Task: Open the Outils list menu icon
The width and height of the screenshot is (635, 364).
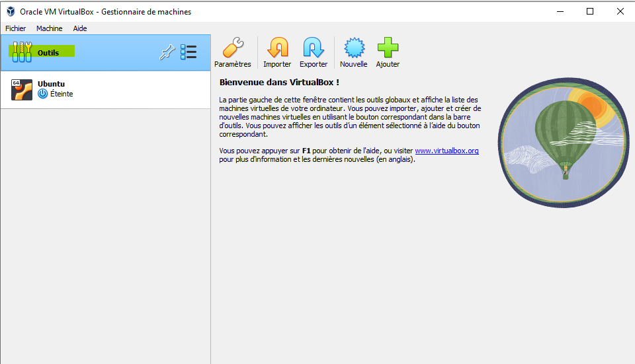Action: [x=189, y=53]
